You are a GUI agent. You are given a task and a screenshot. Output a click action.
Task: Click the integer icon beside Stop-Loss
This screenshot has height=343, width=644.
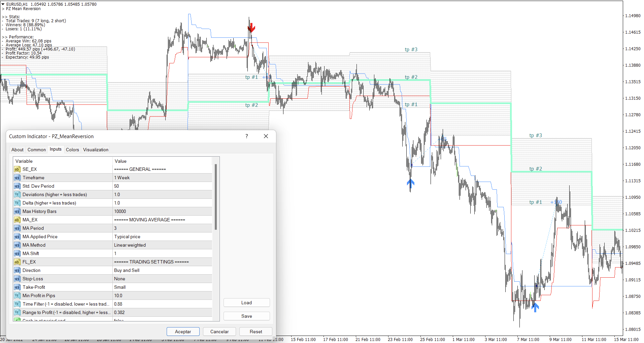pos(17,279)
